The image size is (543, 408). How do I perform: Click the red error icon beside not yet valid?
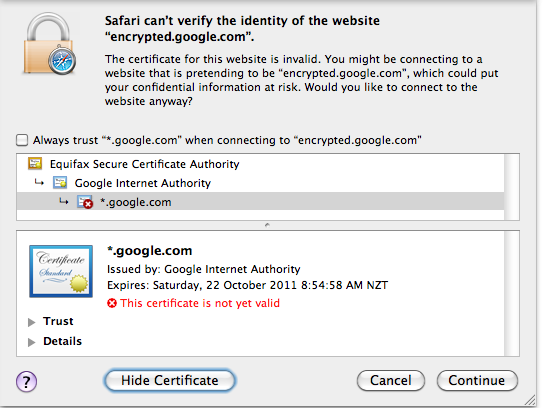[x=112, y=303]
